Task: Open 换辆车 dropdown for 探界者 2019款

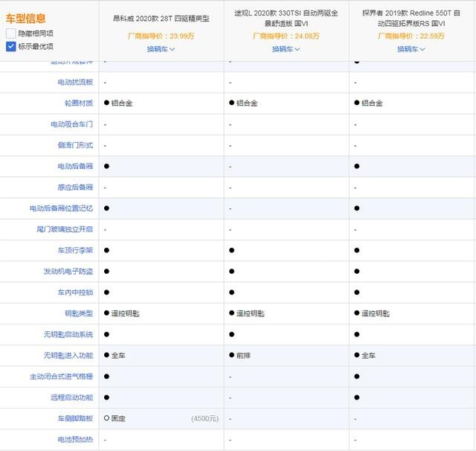Action: click(411, 49)
